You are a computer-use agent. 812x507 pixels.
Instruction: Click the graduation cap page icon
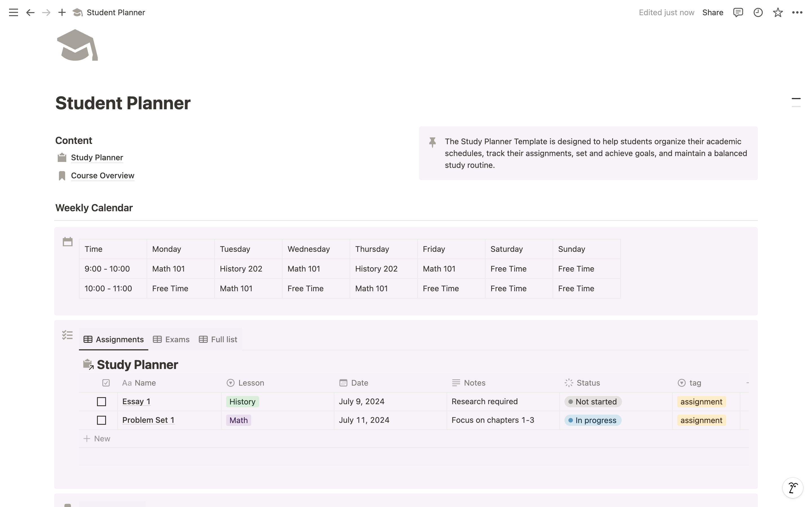coord(78,45)
